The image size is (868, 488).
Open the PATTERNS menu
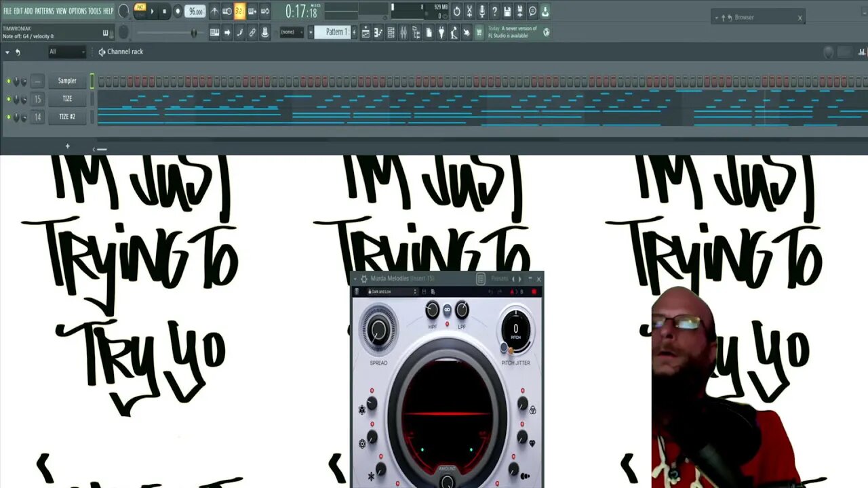pos(44,11)
